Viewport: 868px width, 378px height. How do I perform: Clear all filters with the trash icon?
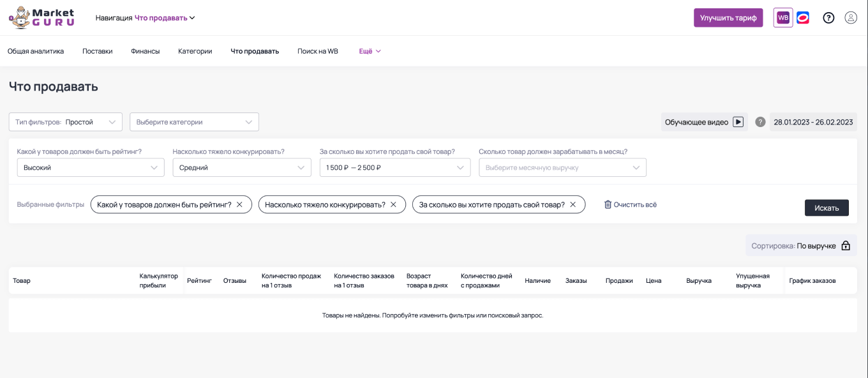click(608, 204)
